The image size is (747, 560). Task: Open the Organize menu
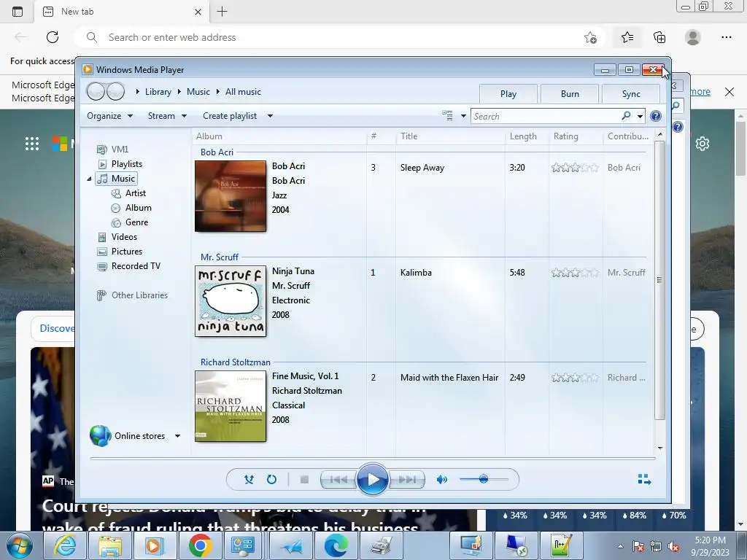(109, 116)
